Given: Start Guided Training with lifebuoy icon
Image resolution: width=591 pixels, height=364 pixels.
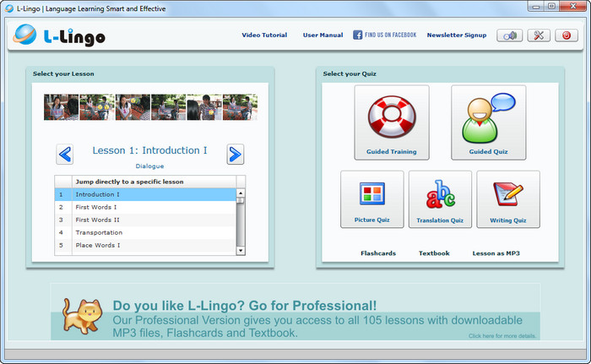Looking at the screenshot, I should (x=392, y=122).
